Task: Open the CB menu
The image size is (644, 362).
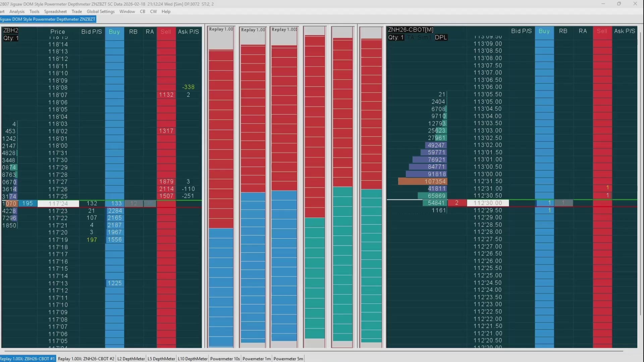Action: click(x=143, y=11)
